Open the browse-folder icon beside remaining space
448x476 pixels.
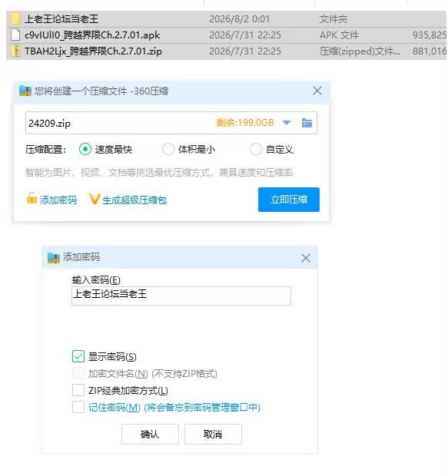tap(307, 123)
